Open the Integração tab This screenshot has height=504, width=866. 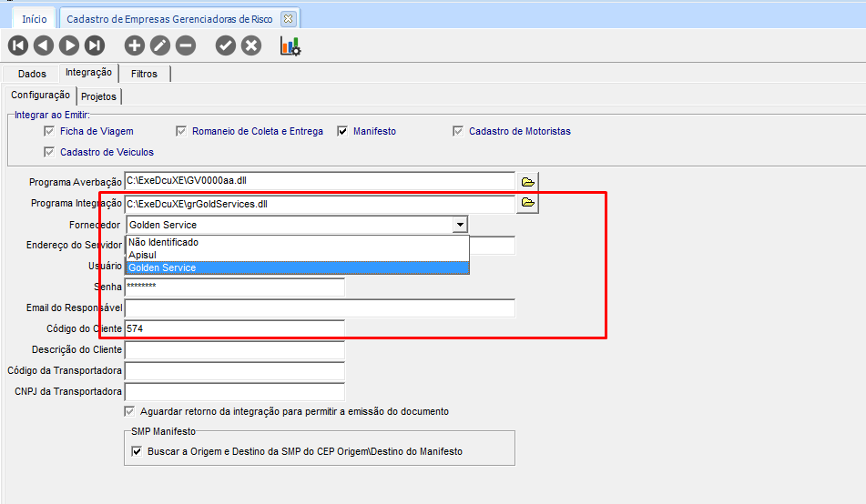click(88, 72)
